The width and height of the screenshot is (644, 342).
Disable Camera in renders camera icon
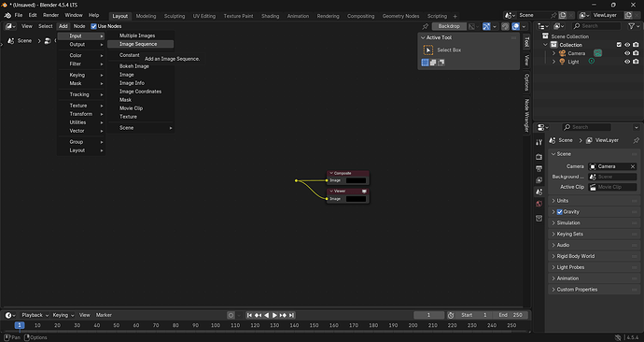[636, 53]
